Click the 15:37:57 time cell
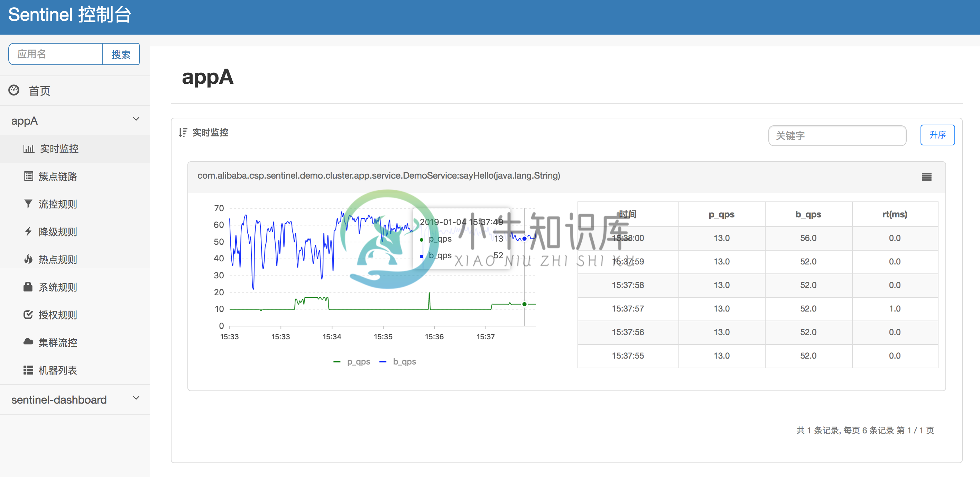This screenshot has width=980, height=477. click(x=628, y=309)
